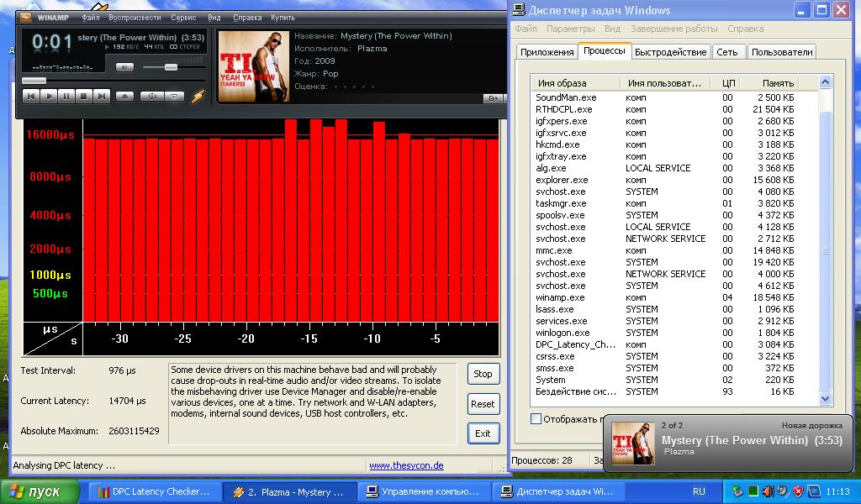861x504 pixels.
Task: Click the Winamp seek bar handle
Action: 34,81
